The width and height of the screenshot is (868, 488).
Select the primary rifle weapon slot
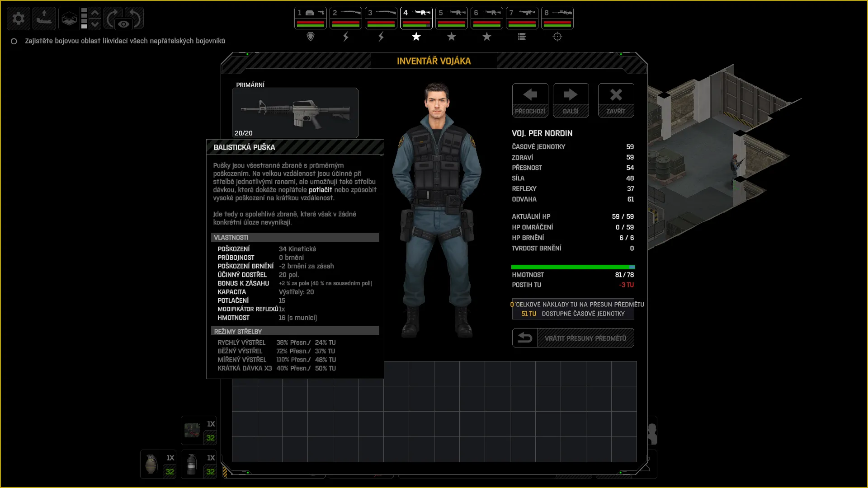tap(295, 113)
